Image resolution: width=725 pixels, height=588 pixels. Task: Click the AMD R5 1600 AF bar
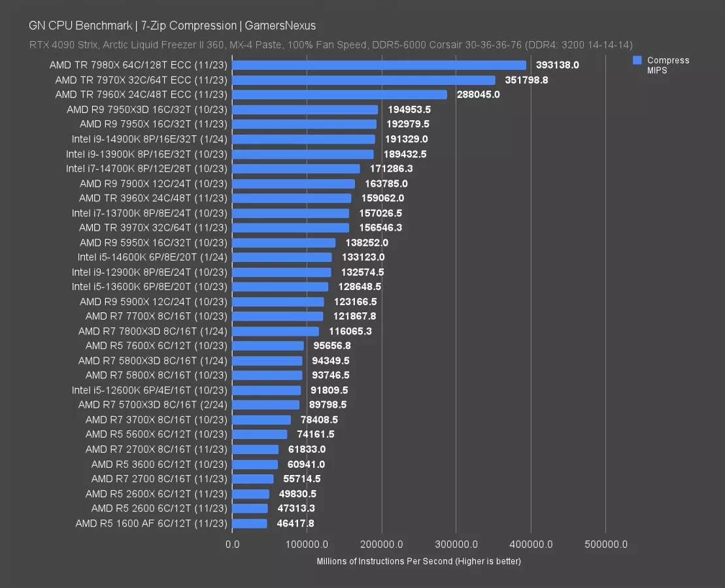249,523
